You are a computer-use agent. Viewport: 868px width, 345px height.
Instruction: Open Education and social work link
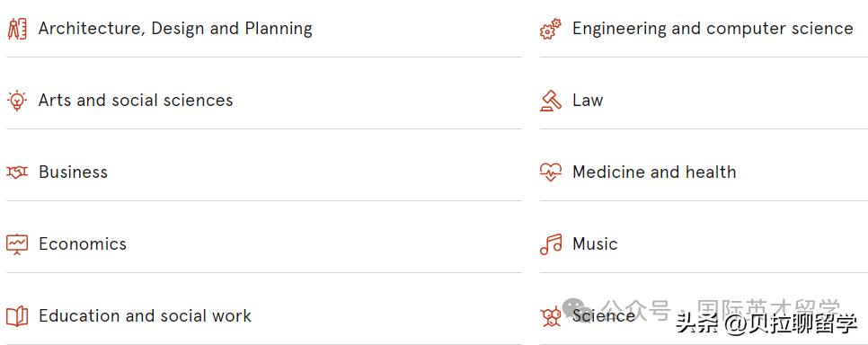click(145, 316)
